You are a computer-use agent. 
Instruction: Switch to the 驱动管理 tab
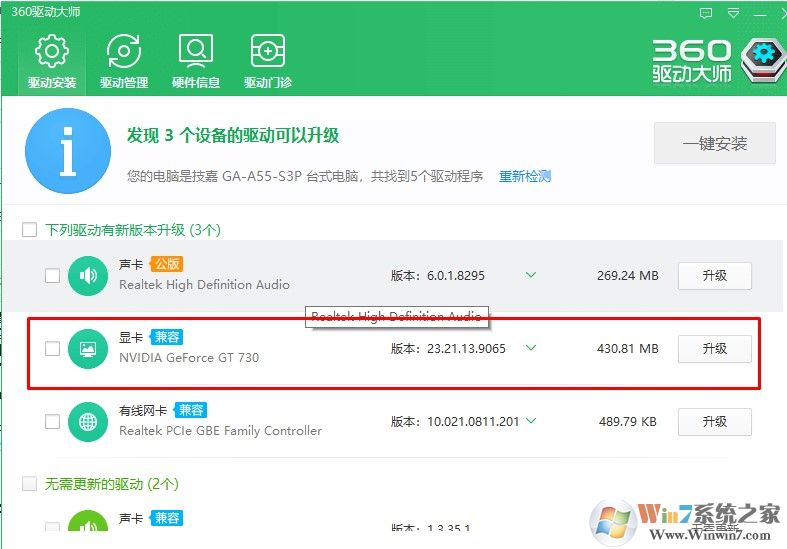(x=124, y=61)
